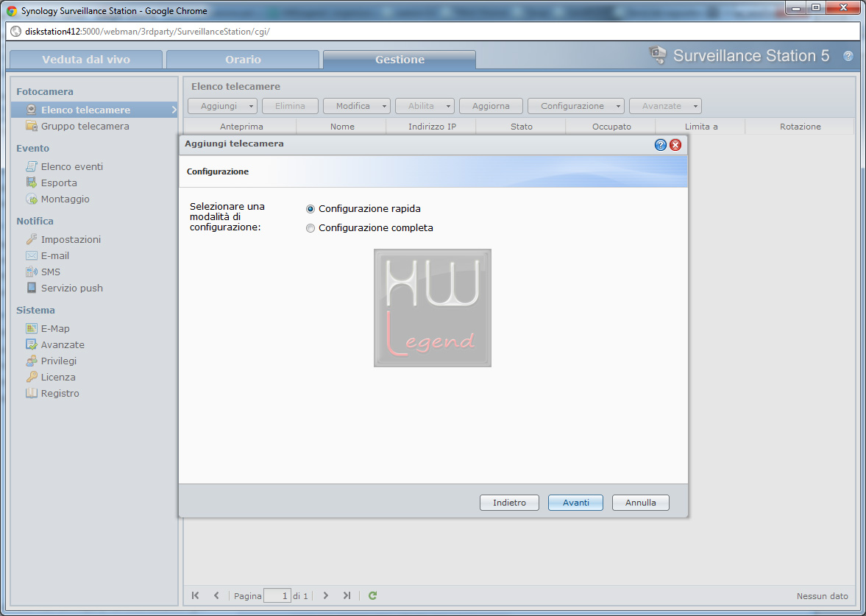The height and width of the screenshot is (616, 866).
Task: Click the Occupato column header
Action: 611,127
